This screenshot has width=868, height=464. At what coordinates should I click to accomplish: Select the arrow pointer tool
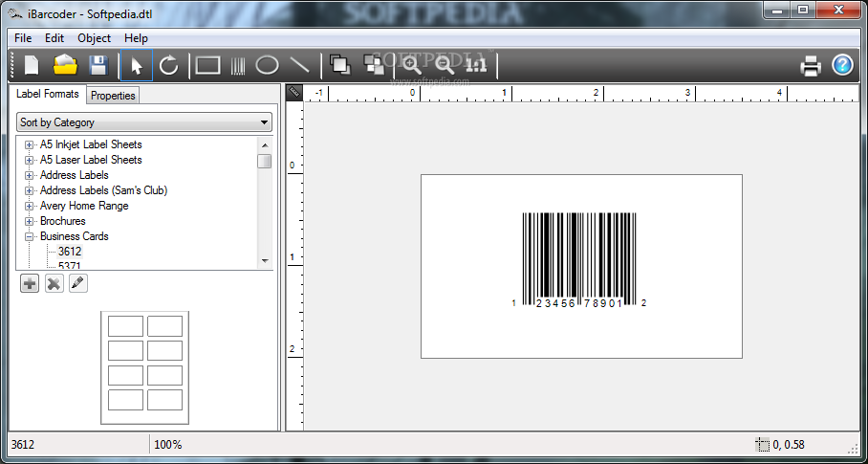136,65
